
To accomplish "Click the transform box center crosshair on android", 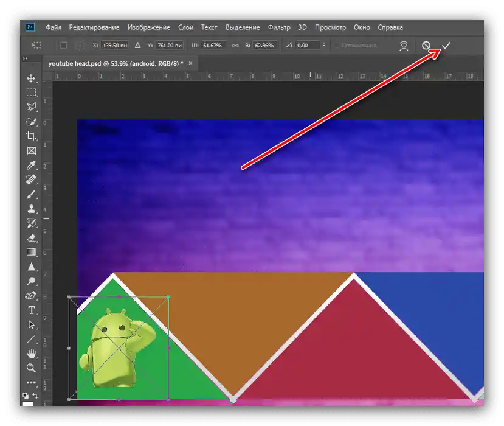I will 119,348.
